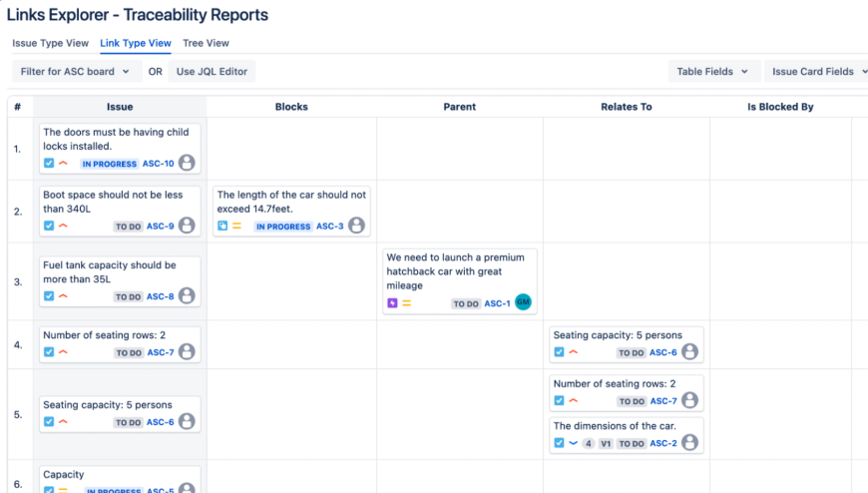Open the Filter for ASC board dropdown

click(76, 72)
